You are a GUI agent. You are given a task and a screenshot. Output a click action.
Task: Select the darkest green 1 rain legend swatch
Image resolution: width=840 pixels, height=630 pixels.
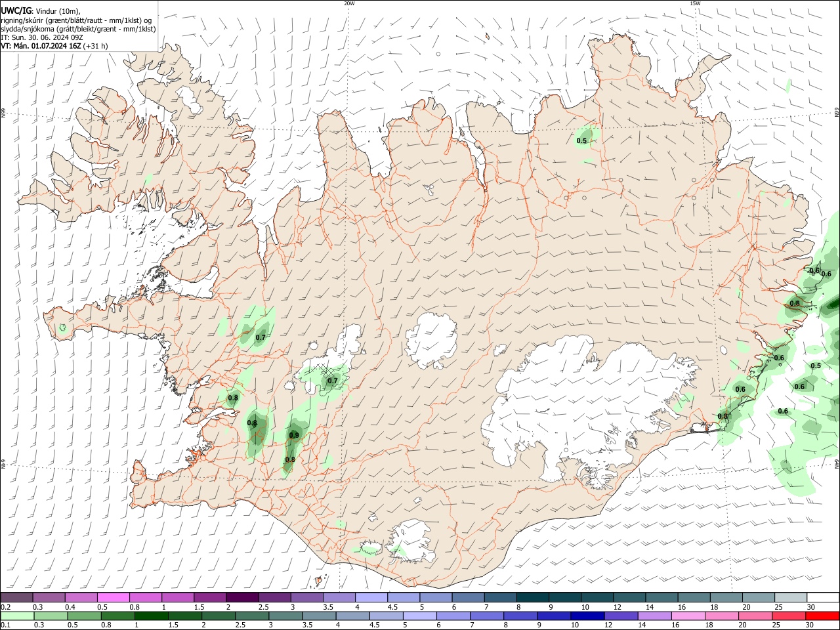[151, 616]
